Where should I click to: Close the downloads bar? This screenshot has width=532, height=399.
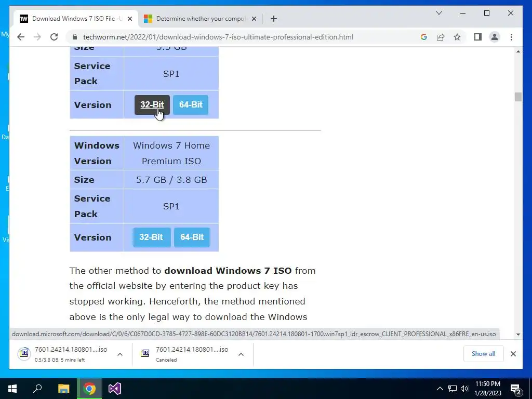coord(513,354)
